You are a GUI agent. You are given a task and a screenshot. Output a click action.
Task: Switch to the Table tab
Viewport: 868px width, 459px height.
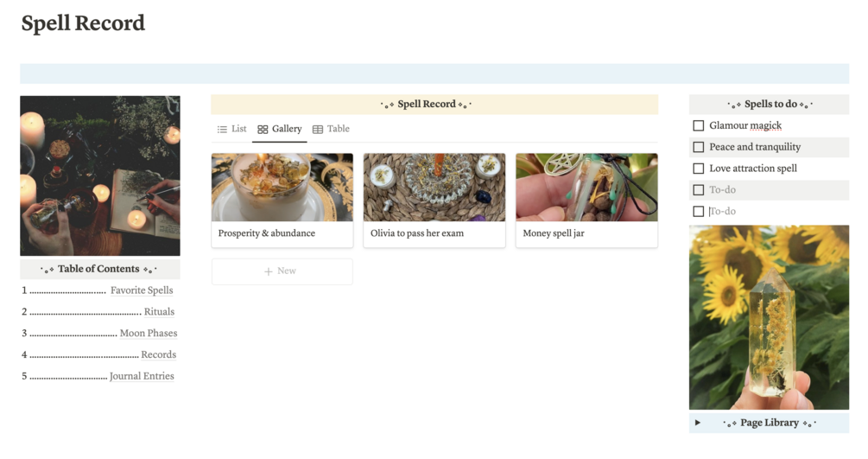tap(331, 129)
